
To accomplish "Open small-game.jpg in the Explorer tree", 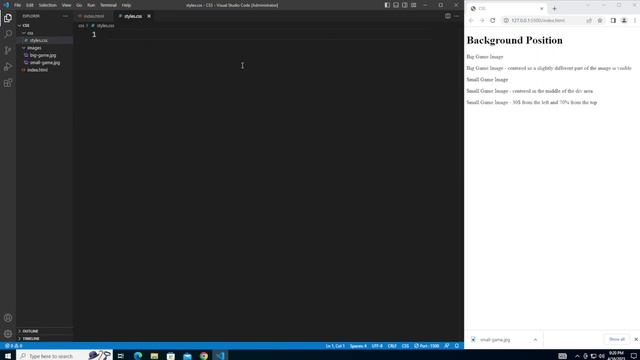I will click(44, 62).
